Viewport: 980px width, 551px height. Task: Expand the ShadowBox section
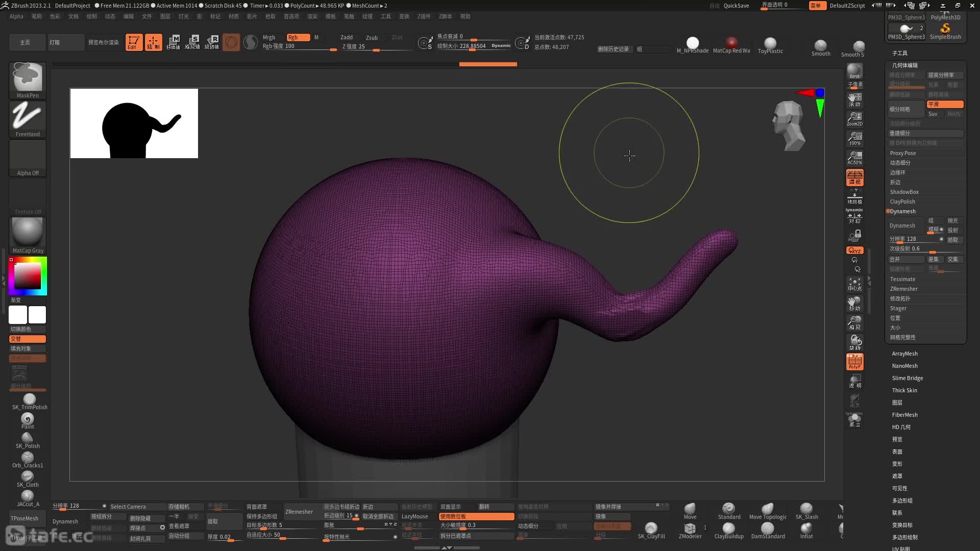pos(904,192)
